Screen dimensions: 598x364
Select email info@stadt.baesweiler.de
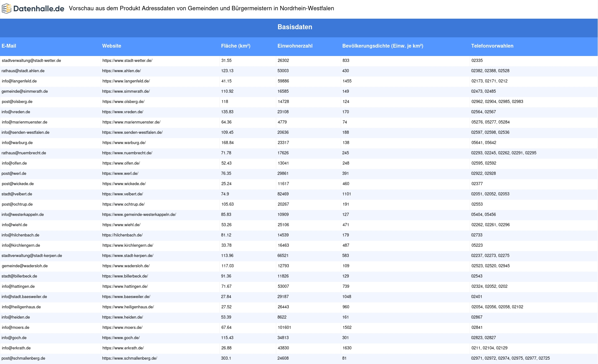[x=24, y=297]
